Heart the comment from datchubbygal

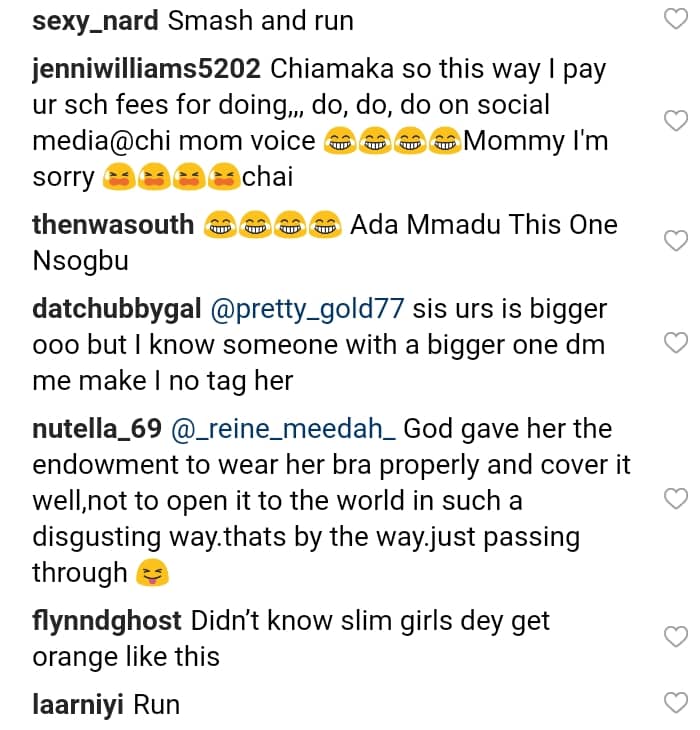pyautogui.click(x=676, y=343)
